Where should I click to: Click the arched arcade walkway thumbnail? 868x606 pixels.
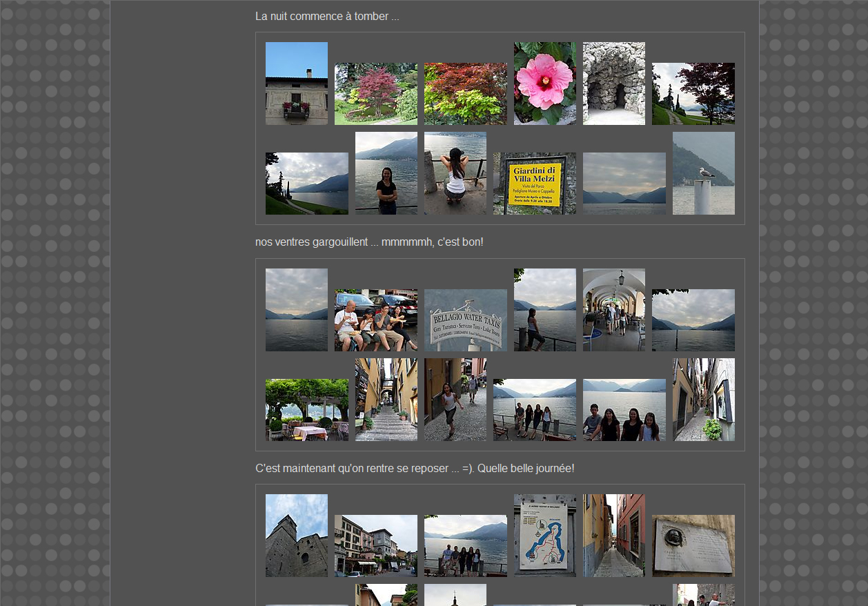tap(613, 310)
